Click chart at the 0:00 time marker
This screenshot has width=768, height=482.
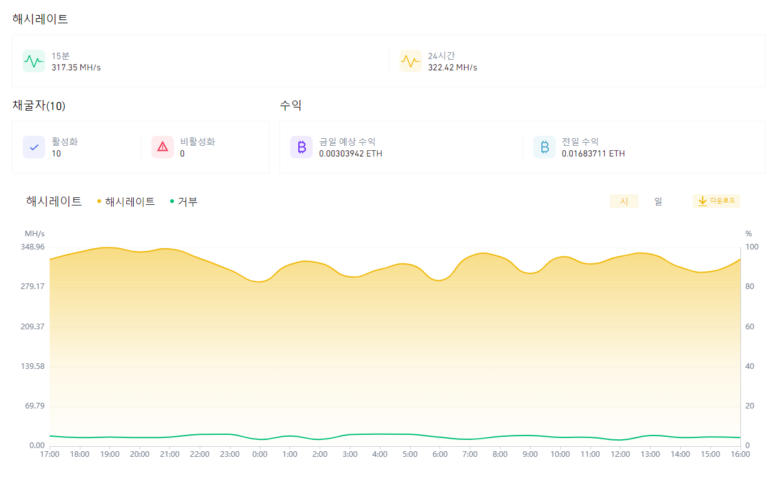coord(260,454)
